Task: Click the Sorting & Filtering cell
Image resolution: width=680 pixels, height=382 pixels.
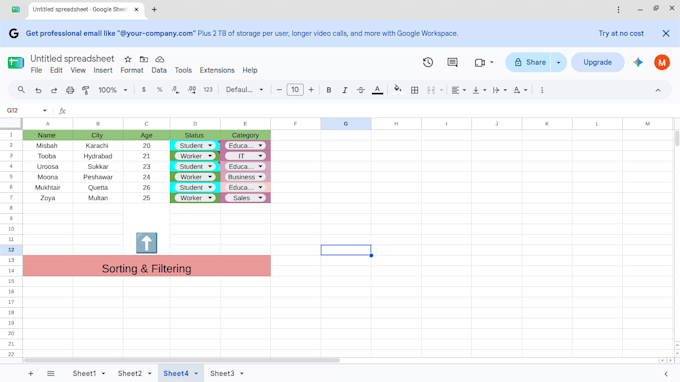Action: tap(147, 266)
